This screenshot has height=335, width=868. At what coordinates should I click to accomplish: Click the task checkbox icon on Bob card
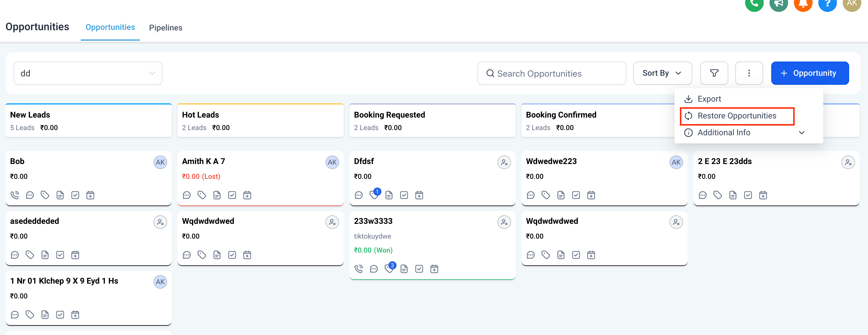[x=75, y=195]
